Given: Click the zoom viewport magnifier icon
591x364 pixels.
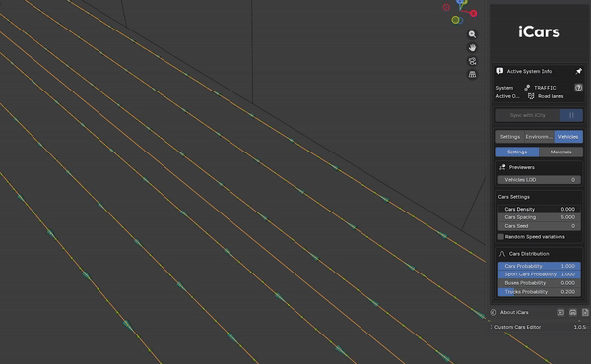Looking at the screenshot, I should pyautogui.click(x=472, y=34).
